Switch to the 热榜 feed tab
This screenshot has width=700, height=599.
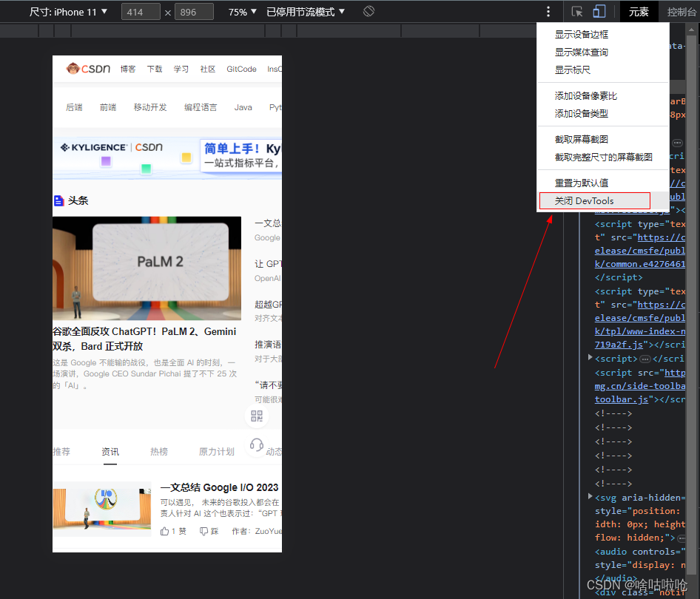[159, 452]
